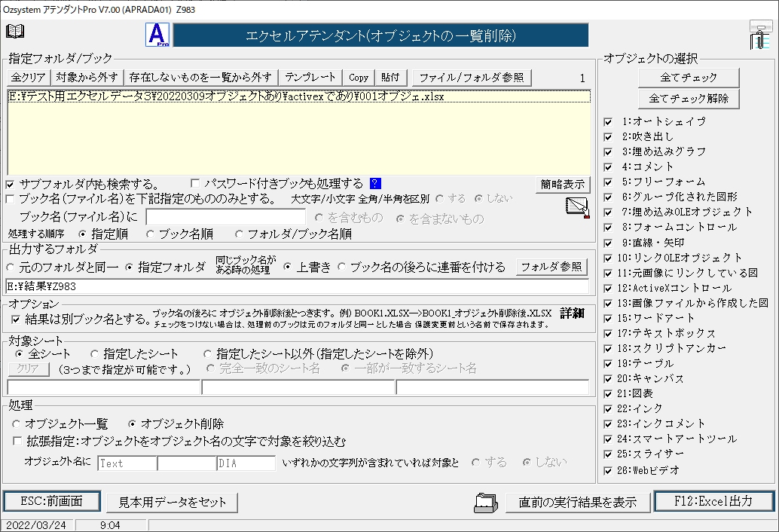Click the notepad icon below 簡略表示
779x532 pixels.
[x=576, y=207]
